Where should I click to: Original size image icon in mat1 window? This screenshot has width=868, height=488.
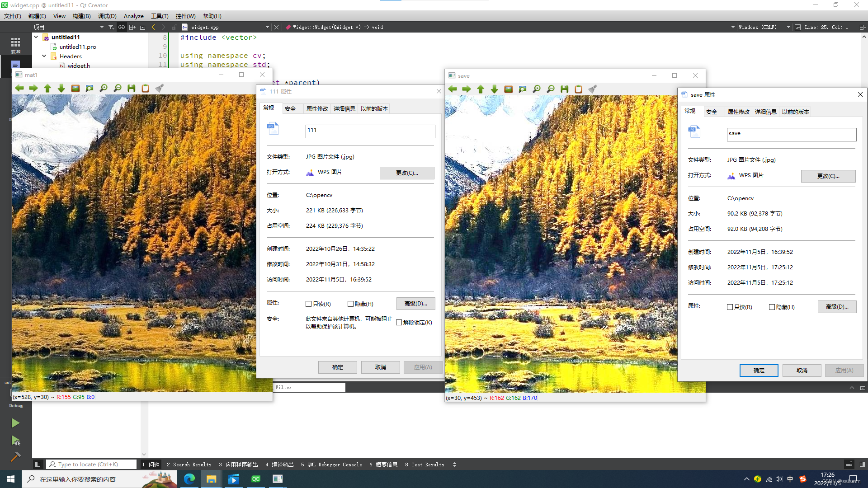[x=75, y=88]
